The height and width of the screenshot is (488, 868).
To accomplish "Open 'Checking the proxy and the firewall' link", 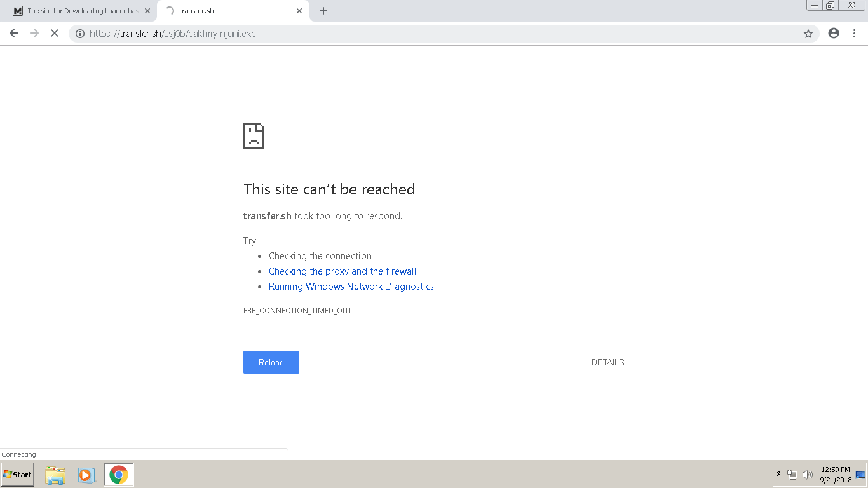I will pyautogui.click(x=342, y=271).
